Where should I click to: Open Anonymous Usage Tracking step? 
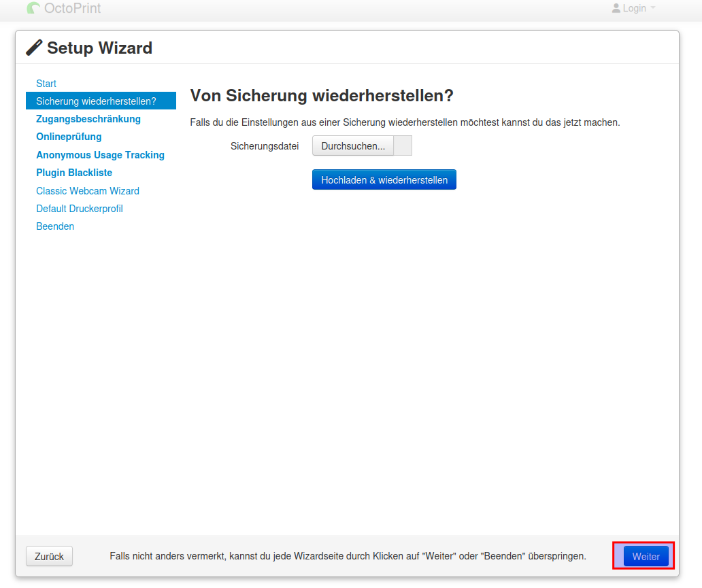click(100, 155)
